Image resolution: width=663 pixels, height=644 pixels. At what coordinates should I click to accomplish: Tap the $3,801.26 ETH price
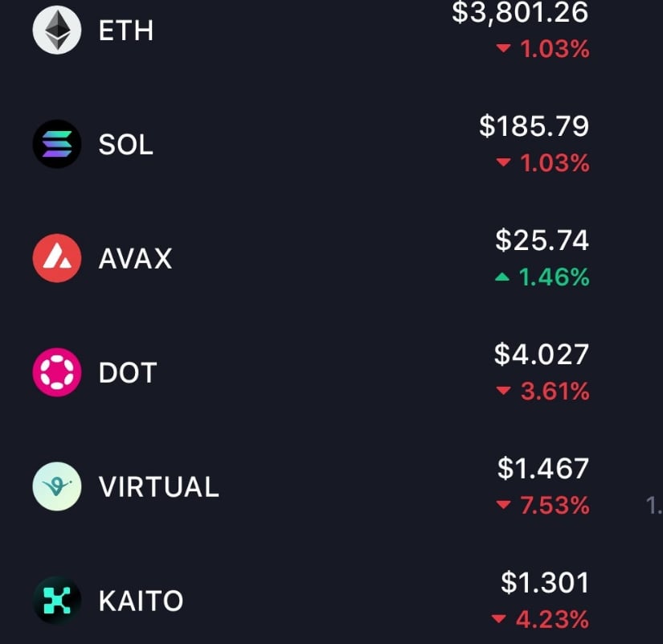[520, 12]
